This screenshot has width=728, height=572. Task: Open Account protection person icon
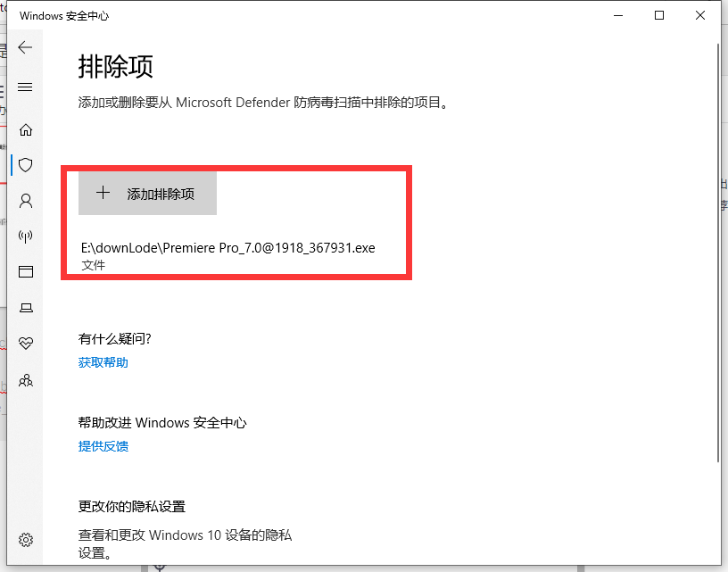point(26,201)
